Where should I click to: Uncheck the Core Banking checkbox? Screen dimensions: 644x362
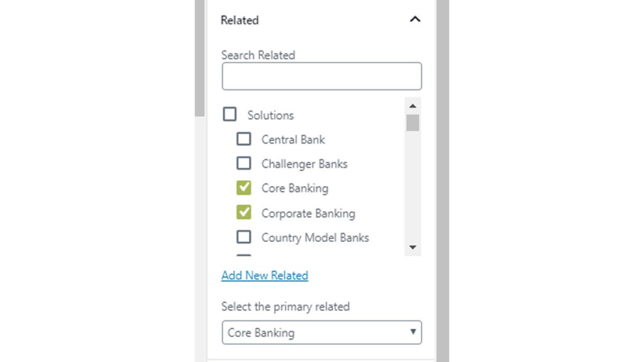243,188
